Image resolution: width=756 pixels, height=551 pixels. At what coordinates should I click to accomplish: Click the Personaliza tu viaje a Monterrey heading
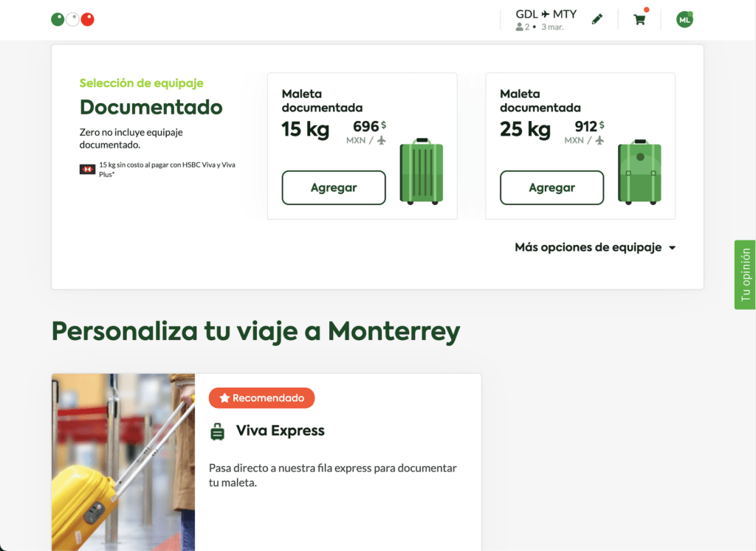[x=256, y=331]
